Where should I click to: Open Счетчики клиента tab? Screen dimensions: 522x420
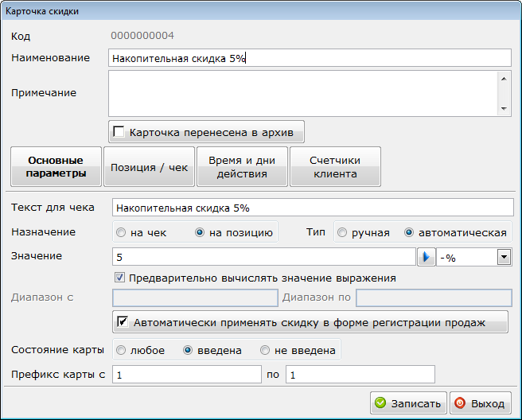coord(335,166)
